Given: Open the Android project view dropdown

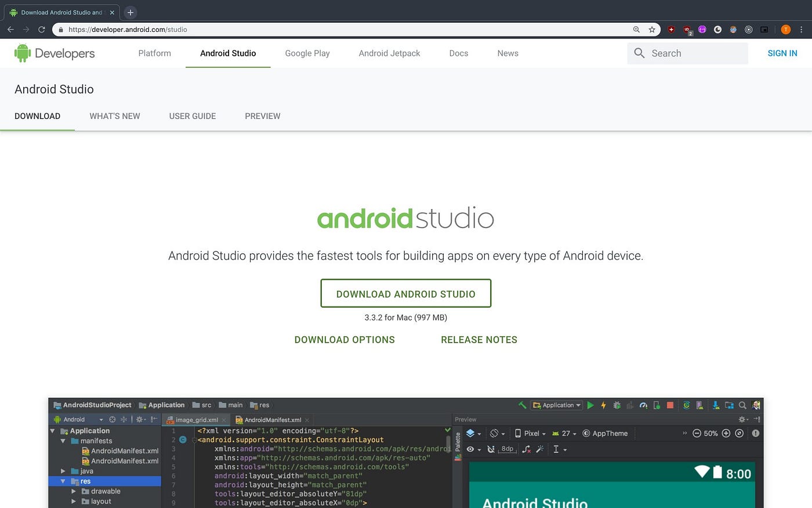Looking at the screenshot, I should tap(78, 419).
